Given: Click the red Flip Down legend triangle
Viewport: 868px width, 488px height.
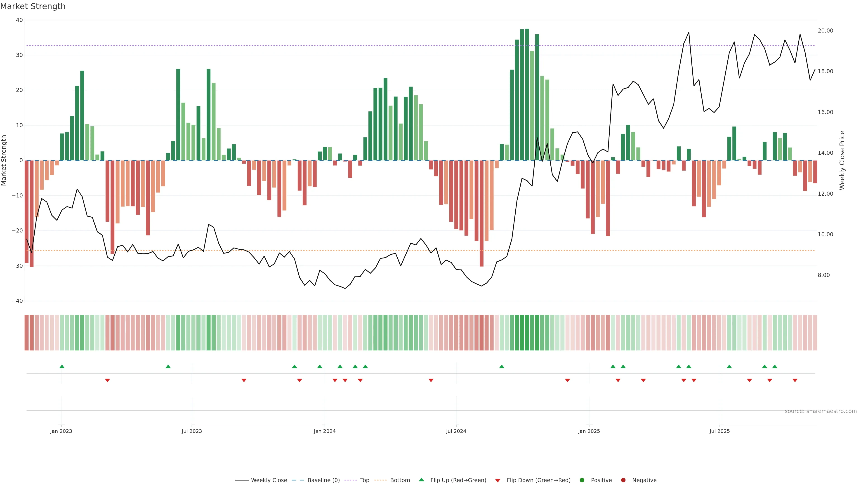Looking at the screenshot, I should pos(498,481).
